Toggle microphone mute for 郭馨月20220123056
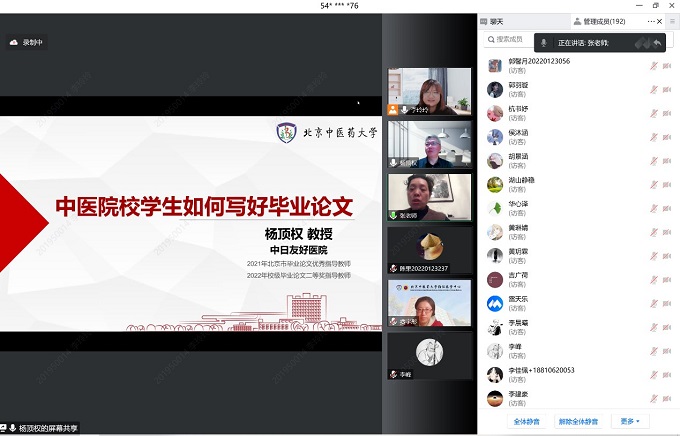 pyautogui.click(x=653, y=65)
